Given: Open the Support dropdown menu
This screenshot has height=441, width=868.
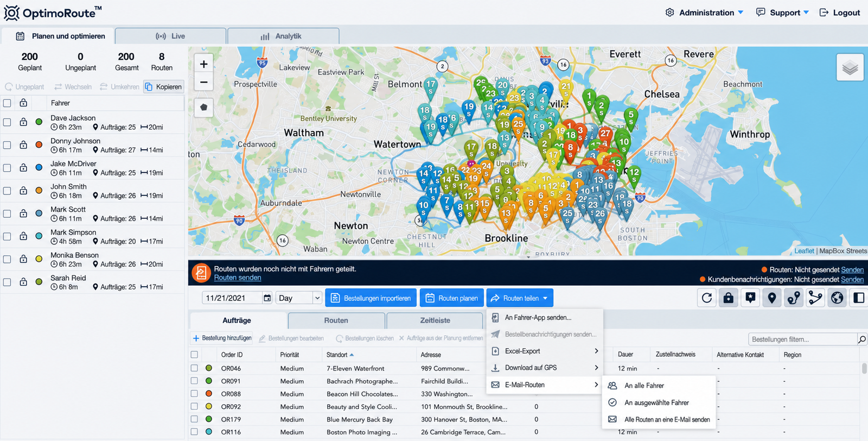Looking at the screenshot, I should tap(782, 12).
